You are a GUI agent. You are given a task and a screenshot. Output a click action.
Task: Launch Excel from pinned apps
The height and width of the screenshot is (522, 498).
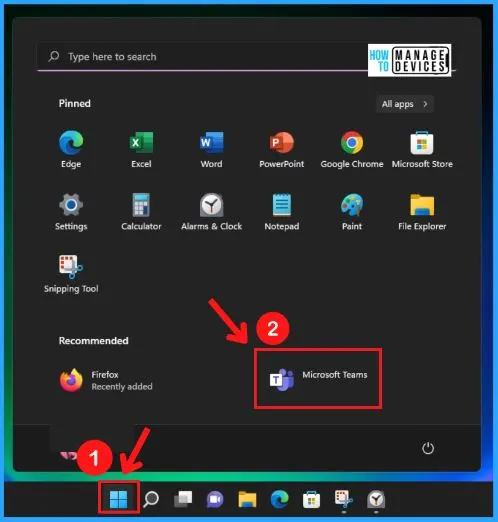pos(141,149)
